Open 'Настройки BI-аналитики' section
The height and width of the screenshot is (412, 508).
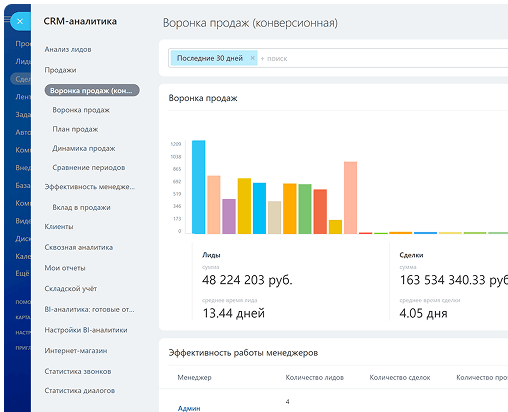pos(86,330)
